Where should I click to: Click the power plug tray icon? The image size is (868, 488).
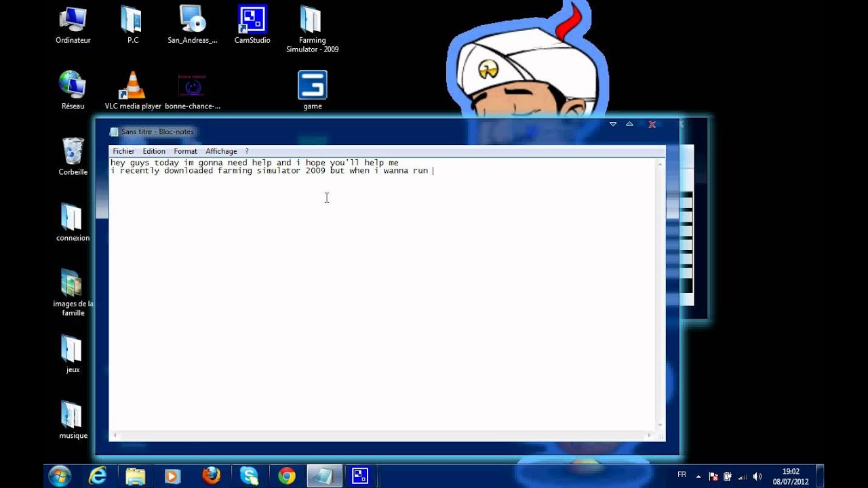(728, 476)
